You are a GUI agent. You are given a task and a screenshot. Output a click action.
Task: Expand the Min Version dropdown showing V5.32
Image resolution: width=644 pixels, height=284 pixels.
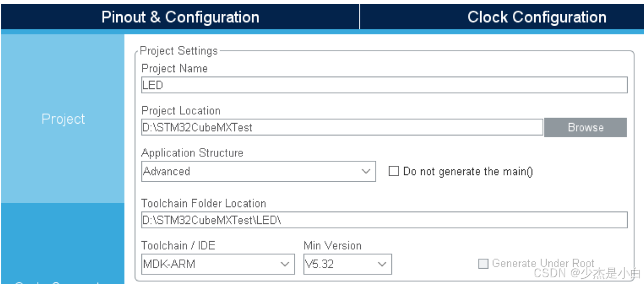pos(339,264)
